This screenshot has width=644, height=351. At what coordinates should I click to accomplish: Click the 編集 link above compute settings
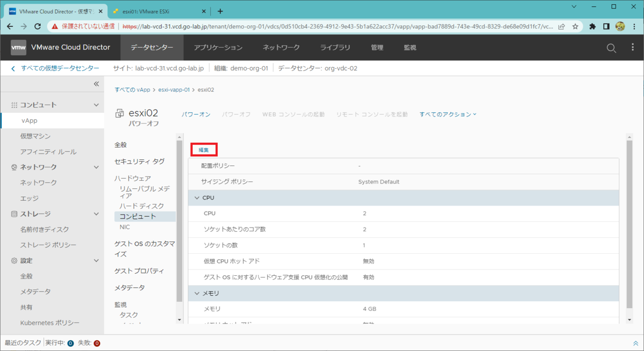(204, 150)
